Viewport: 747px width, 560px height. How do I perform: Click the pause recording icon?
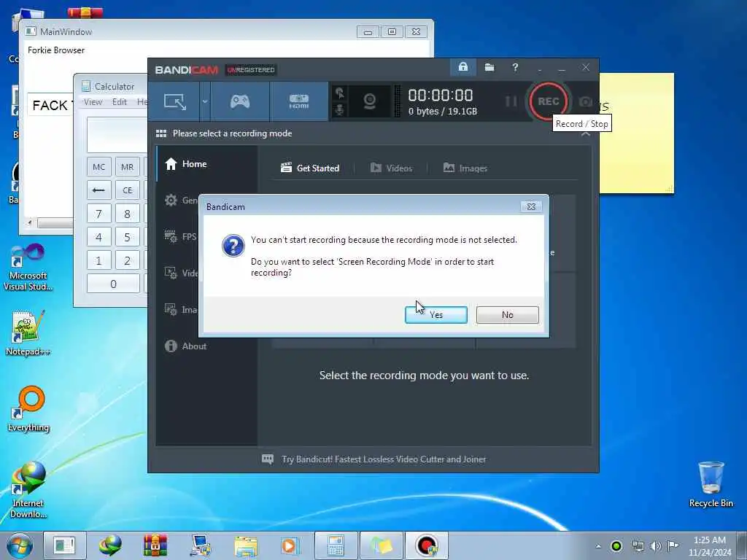point(511,101)
